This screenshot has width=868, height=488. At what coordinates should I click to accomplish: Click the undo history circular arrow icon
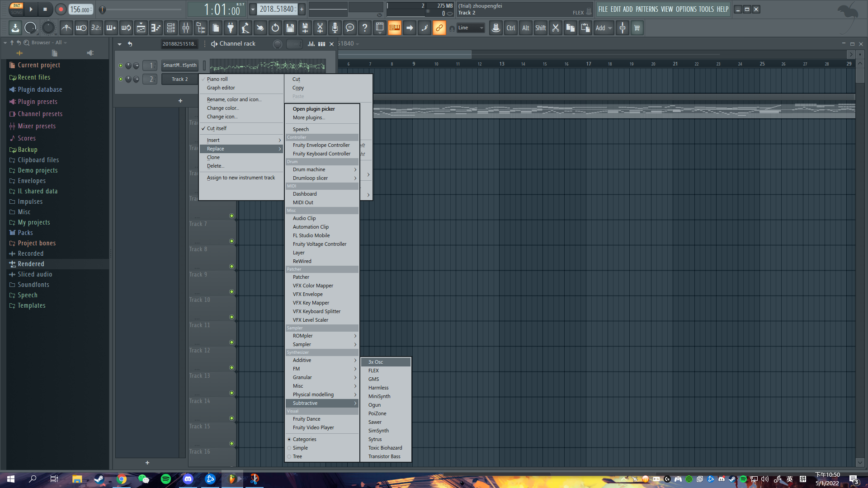pyautogui.click(x=275, y=28)
